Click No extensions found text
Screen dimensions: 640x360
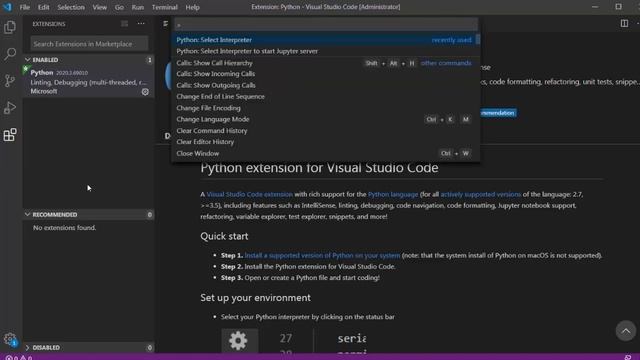(x=64, y=227)
